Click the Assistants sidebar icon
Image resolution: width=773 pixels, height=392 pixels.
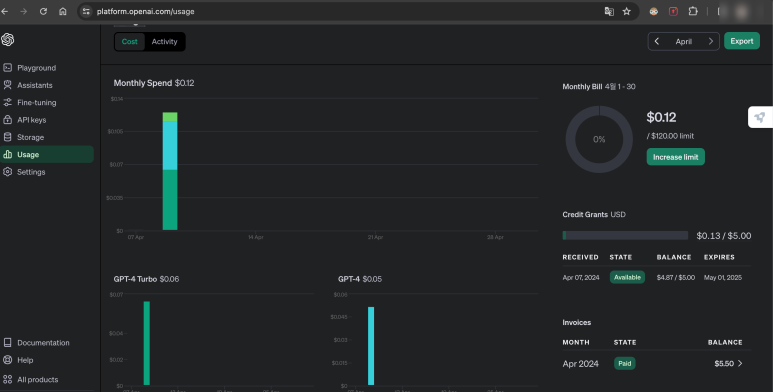coord(7,85)
